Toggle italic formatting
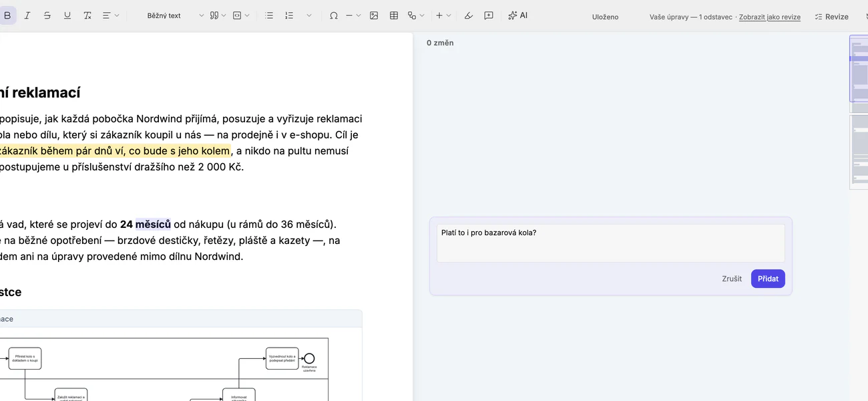Viewport: 868px width, 401px height. 27,15
